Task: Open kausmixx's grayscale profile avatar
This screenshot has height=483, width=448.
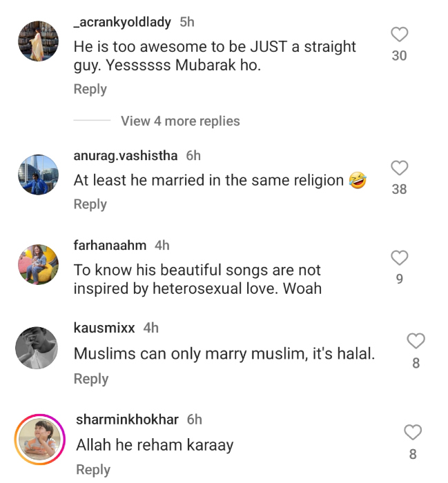Action: pos(37,347)
